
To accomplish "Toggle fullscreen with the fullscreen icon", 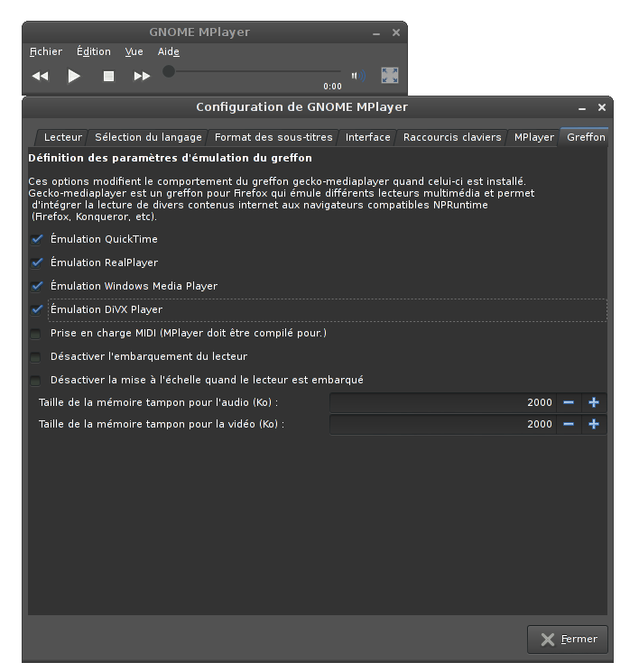I will click(x=390, y=76).
